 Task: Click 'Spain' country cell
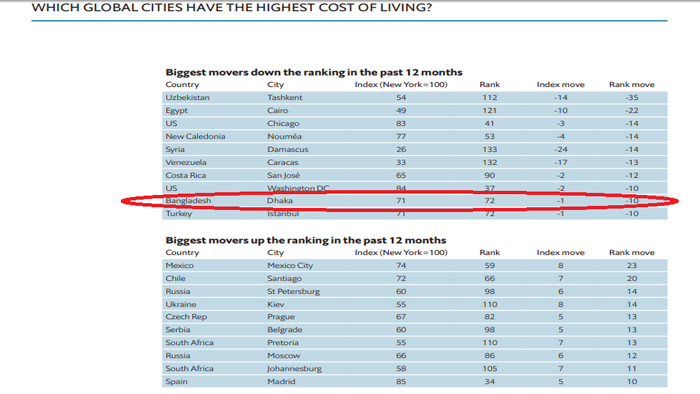point(176,382)
